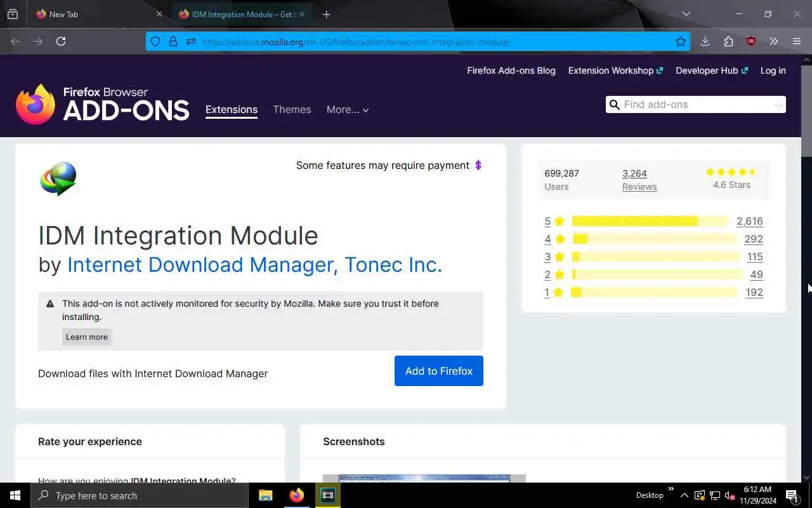
Task: Open a new tab with plus button
Action: coord(326,14)
